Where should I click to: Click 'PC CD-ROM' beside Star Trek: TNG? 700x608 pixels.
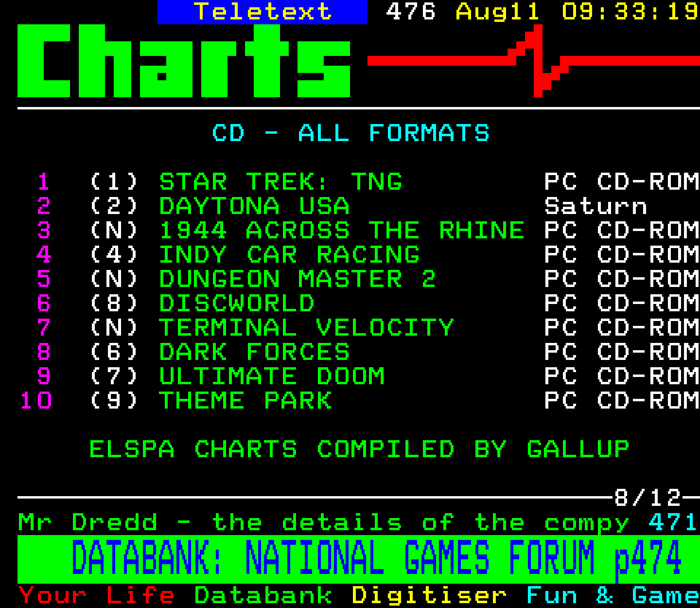click(622, 182)
